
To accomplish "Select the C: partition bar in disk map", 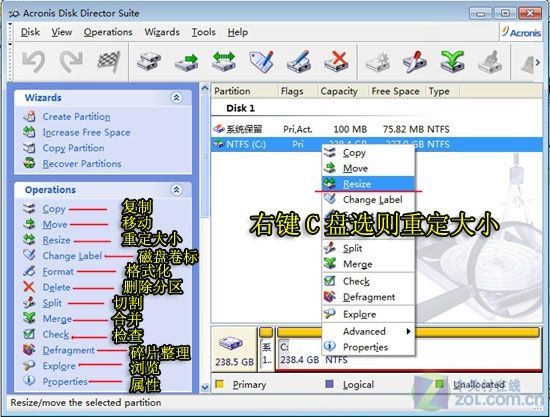I will (x=408, y=349).
